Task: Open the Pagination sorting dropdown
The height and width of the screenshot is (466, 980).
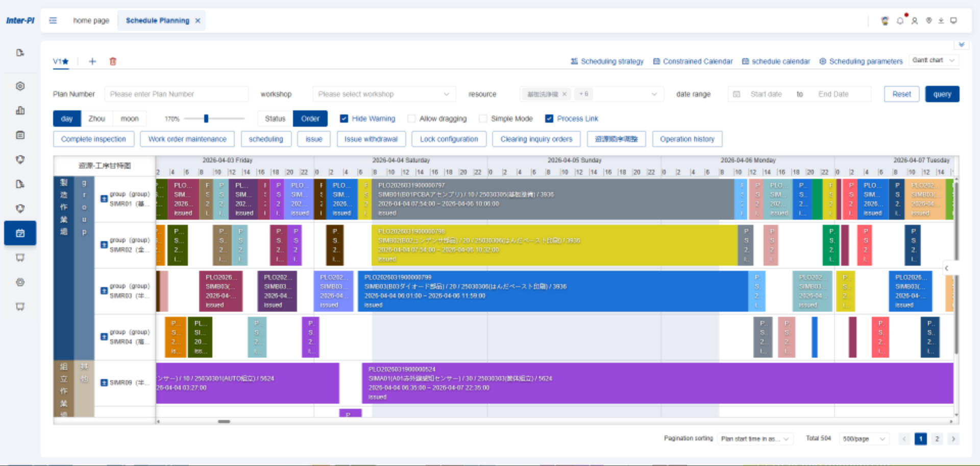Action: pyautogui.click(x=755, y=439)
